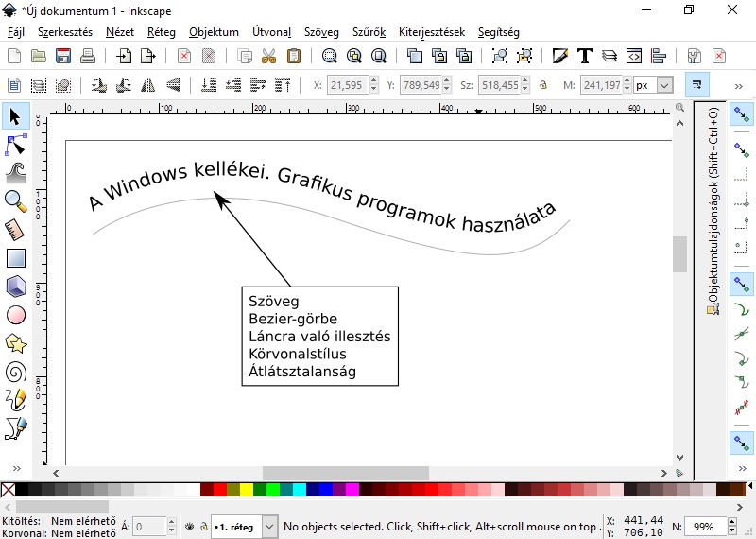The width and height of the screenshot is (756, 539).
Task: Toggle the bottom snap button in snap bar
Action: coord(742,443)
